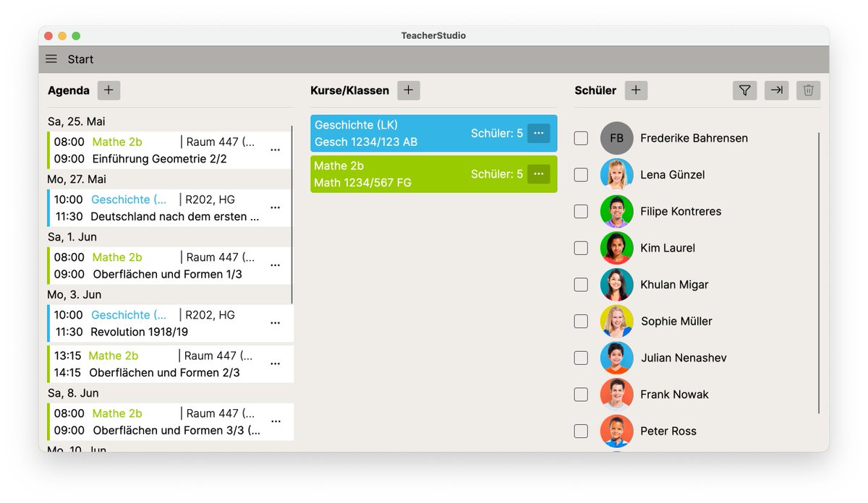Open options for Einführung Geometrie 2/2 entry

275,150
